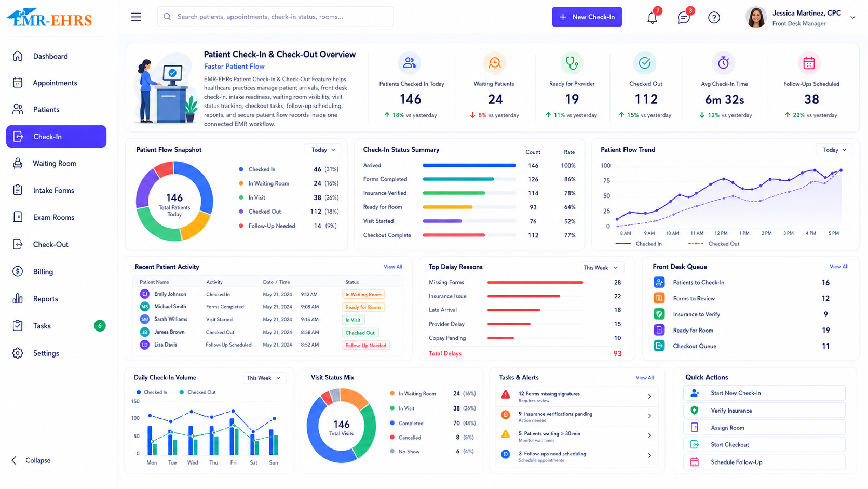Click View All in Tasks & Alerts

click(x=645, y=378)
